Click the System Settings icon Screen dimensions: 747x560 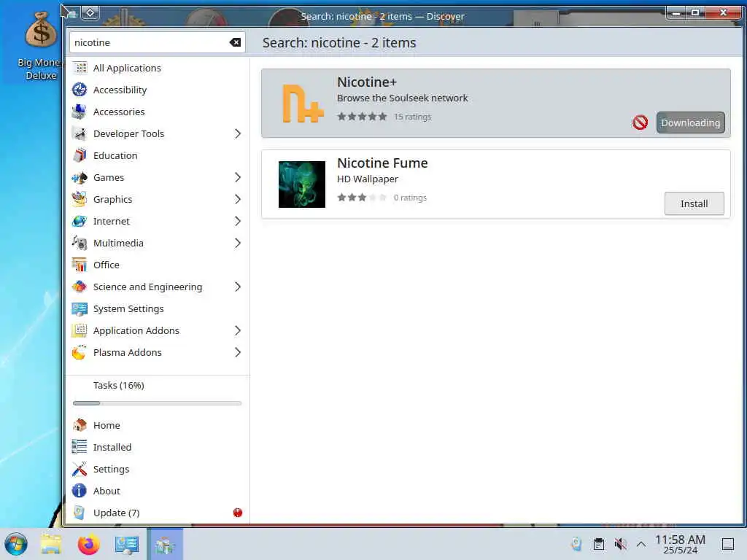tap(80, 309)
